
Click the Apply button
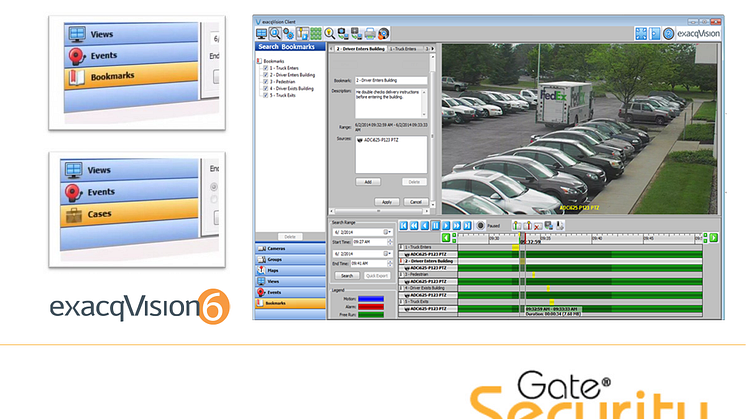(387, 202)
